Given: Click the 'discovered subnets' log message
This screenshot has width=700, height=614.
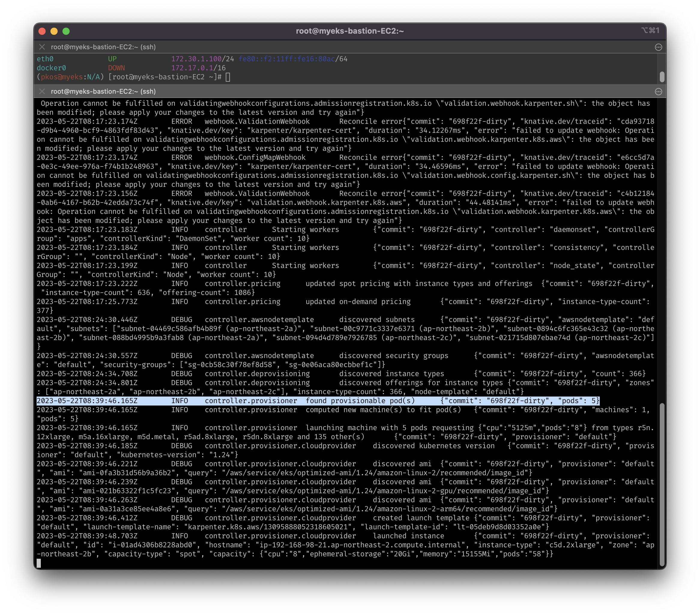Looking at the screenshot, I should tap(377, 320).
